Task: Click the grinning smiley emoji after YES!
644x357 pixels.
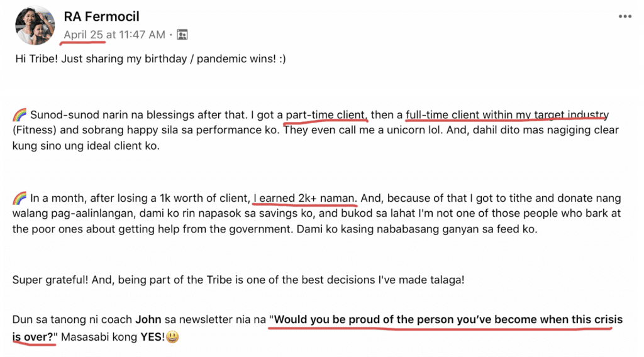Action: pos(172,338)
